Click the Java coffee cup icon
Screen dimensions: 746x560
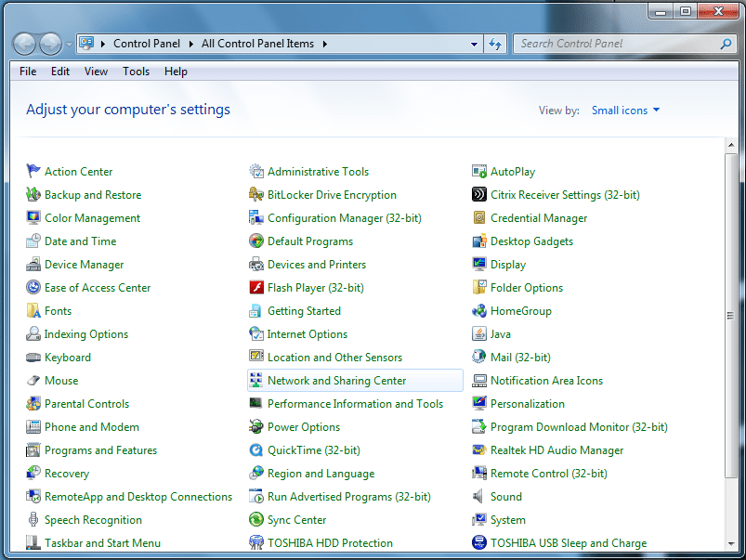coord(479,334)
